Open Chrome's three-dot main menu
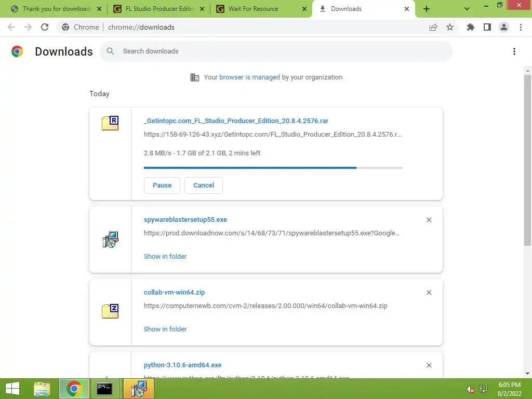Screen dimensions: 532x399 coord(521,27)
